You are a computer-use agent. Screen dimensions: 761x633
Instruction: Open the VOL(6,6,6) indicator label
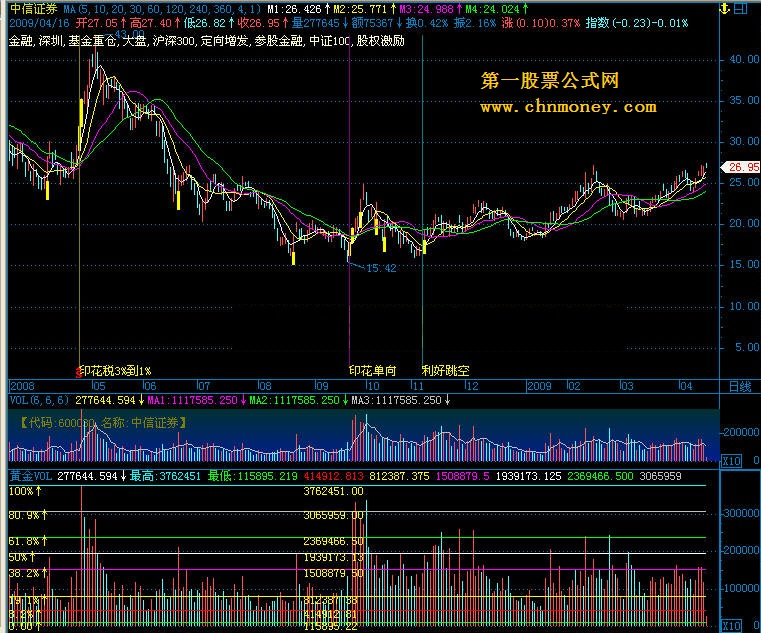tap(39, 400)
